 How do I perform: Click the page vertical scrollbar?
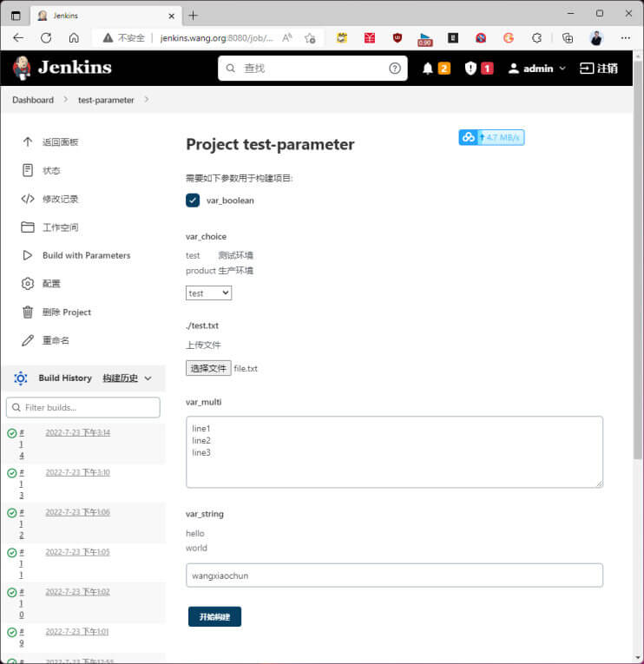click(x=638, y=260)
